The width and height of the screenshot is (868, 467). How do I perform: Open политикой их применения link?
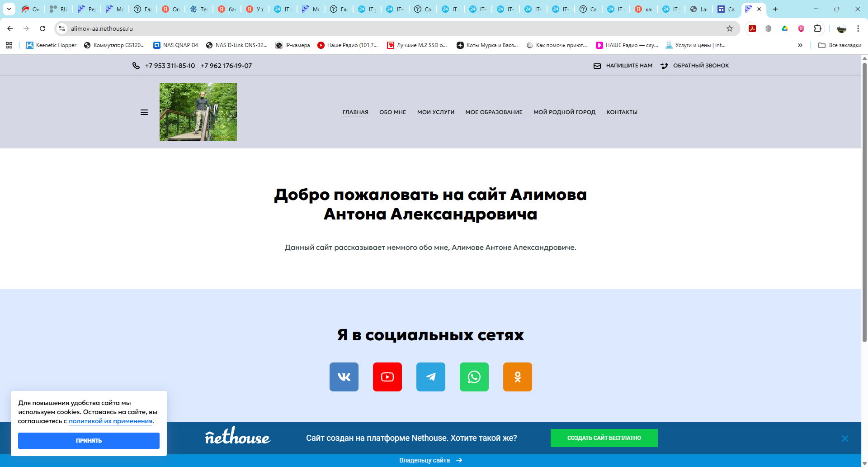(x=110, y=420)
